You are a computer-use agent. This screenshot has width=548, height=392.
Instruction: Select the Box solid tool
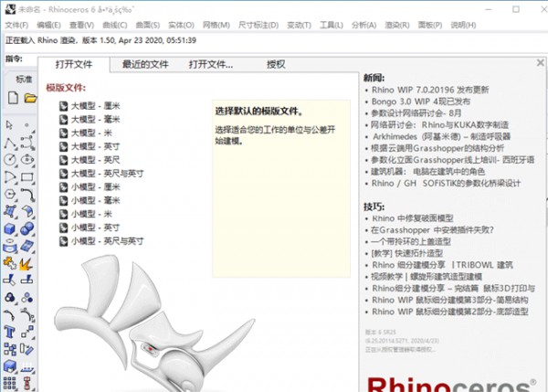10,228
